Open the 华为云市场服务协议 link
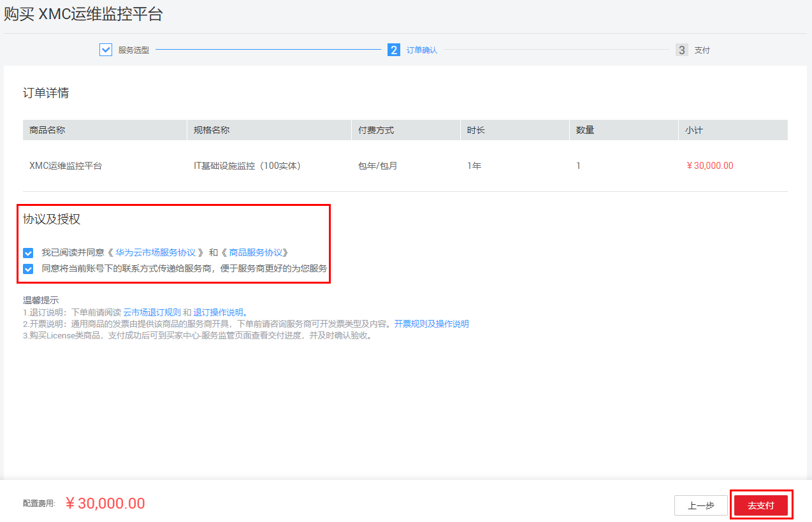The width and height of the screenshot is (812, 522). click(x=156, y=252)
